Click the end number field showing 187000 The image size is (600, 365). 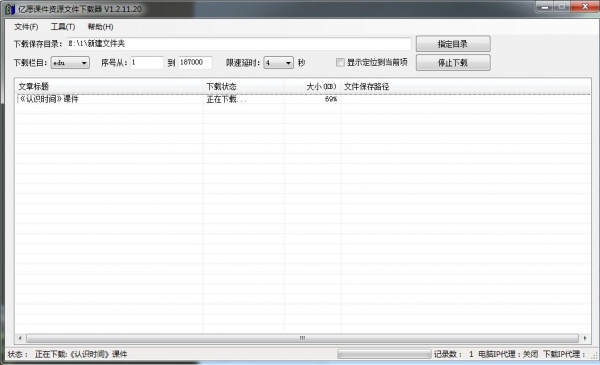pyautogui.click(x=195, y=62)
